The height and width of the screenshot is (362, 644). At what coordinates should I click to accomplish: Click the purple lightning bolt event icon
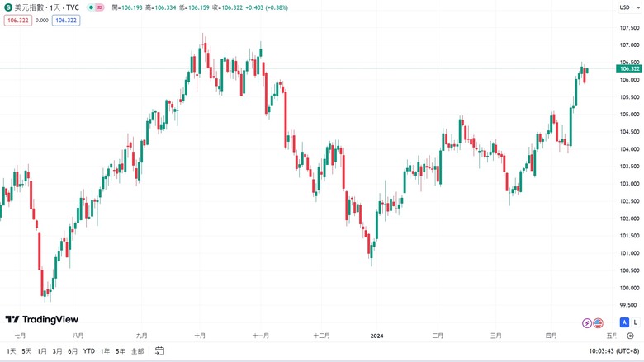[x=587, y=323]
